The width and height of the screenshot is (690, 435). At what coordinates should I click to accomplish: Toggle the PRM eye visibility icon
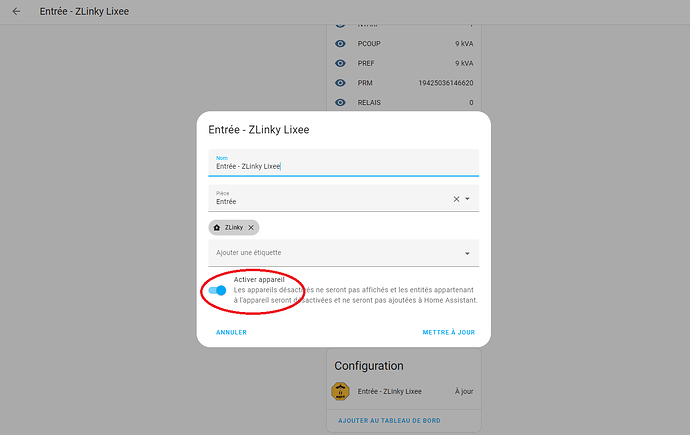[x=340, y=83]
